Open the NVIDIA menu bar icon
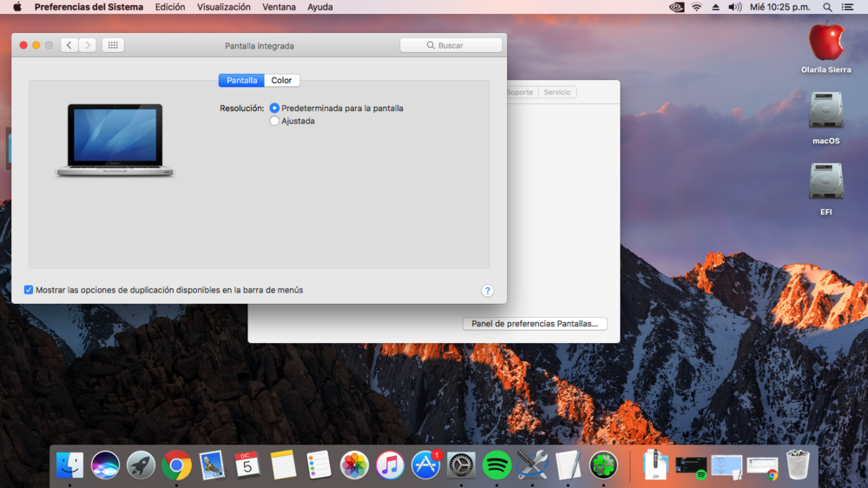The height and width of the screenshot is (488, 868). point(677,7)
